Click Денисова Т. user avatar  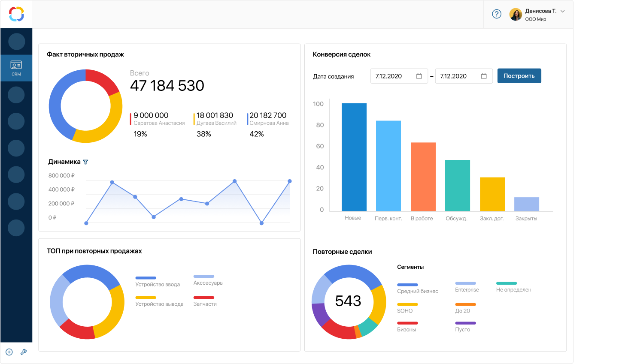tap(516, 15)
